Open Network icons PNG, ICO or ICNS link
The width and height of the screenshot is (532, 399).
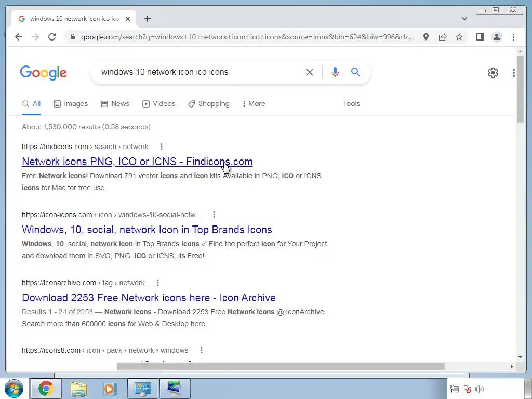point(137,162)
